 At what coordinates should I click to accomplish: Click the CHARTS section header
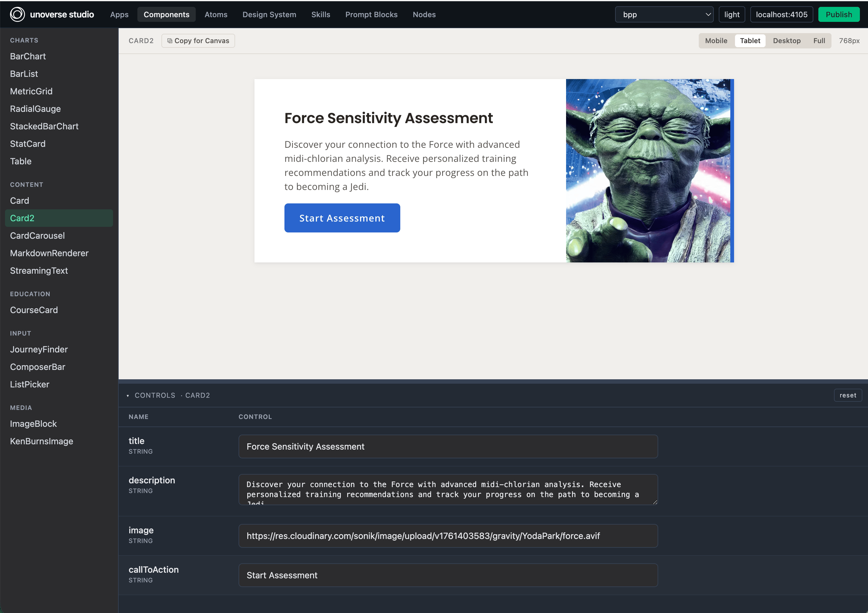click(24, 41)
